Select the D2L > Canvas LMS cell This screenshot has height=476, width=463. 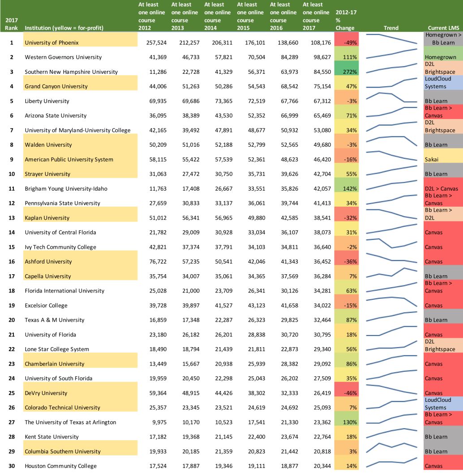click(x=443, y=185)
